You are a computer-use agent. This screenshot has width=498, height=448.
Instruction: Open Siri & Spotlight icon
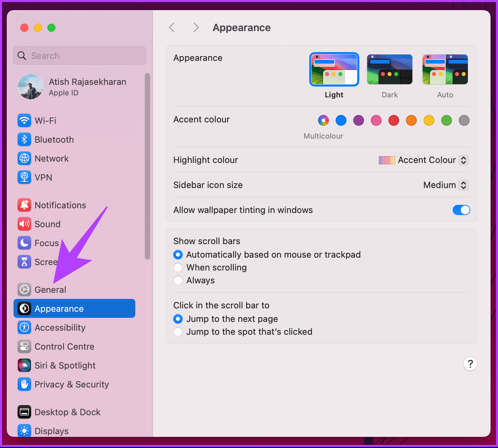(24, 365)
